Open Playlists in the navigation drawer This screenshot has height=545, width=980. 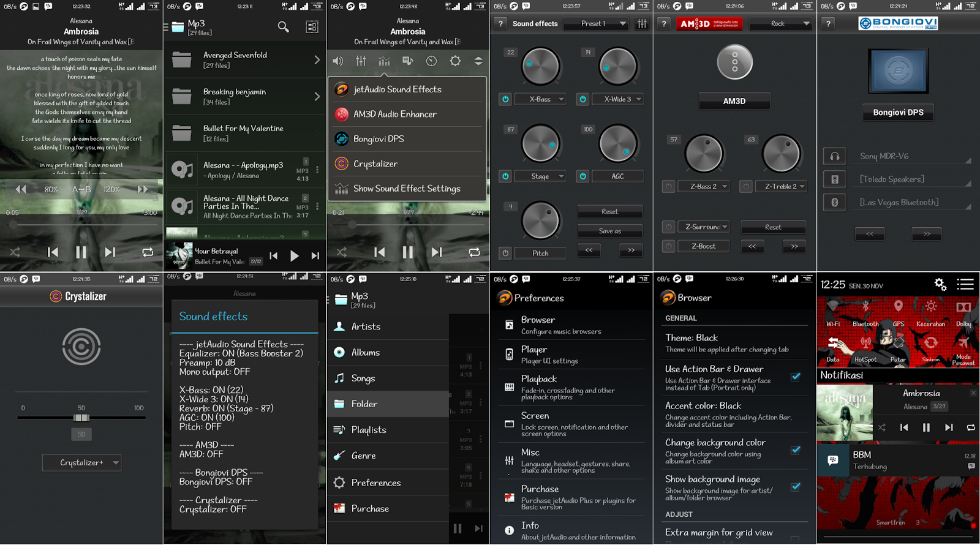click(388, 430)
